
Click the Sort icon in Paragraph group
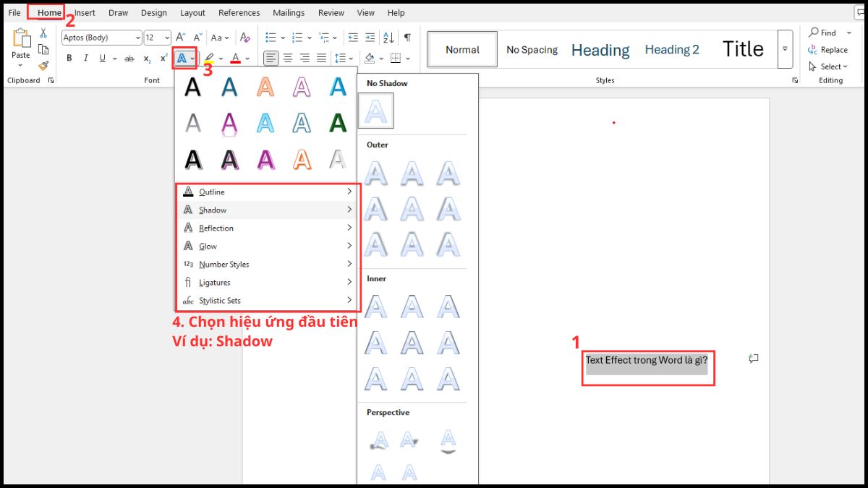pyautogui.click(x=388, y=38)
